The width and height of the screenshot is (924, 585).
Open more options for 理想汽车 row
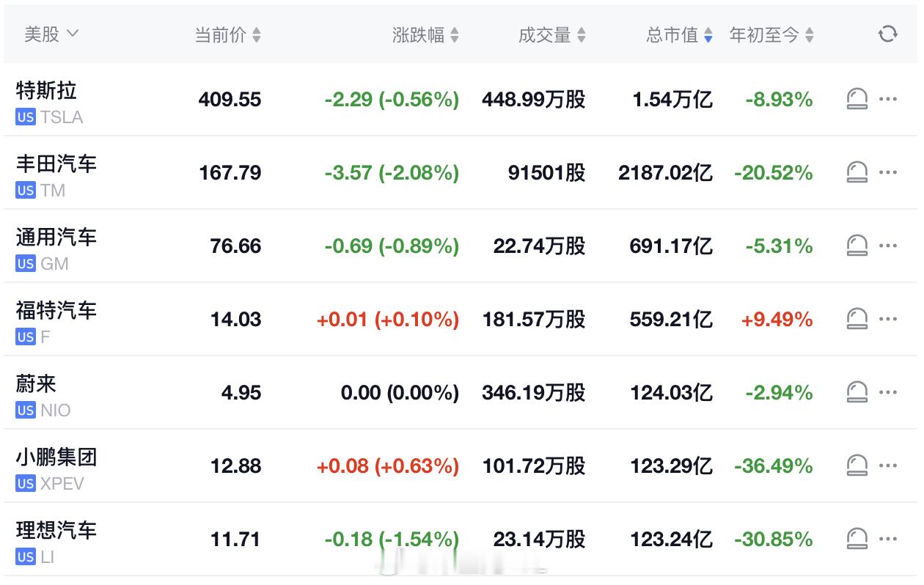coord(888,539)
